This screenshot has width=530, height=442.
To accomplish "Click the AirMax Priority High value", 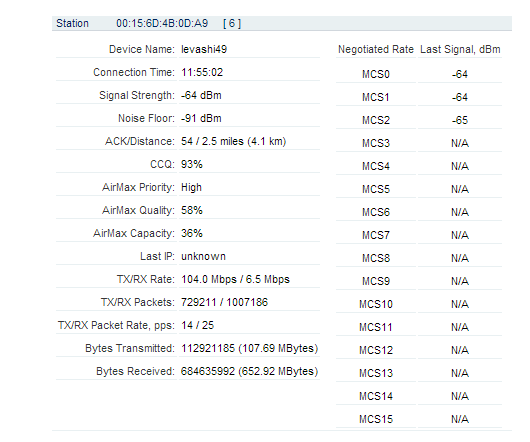I will click(191, 187).
